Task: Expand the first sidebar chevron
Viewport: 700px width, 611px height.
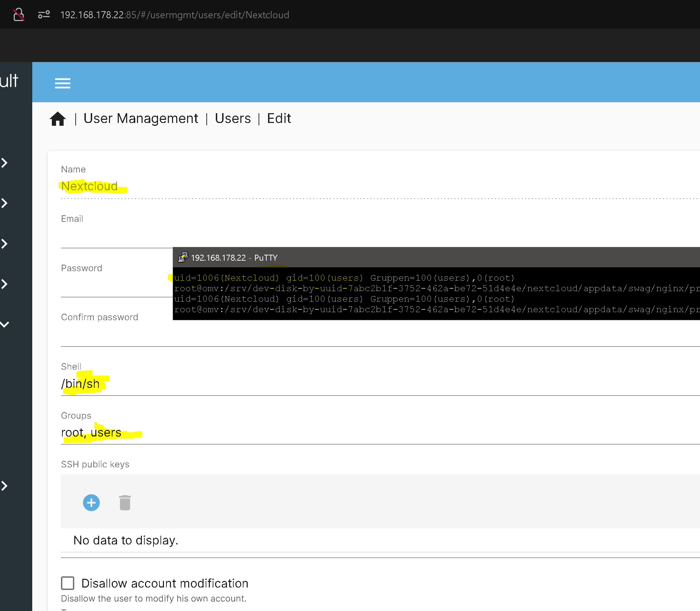Action: coord(5,163)
